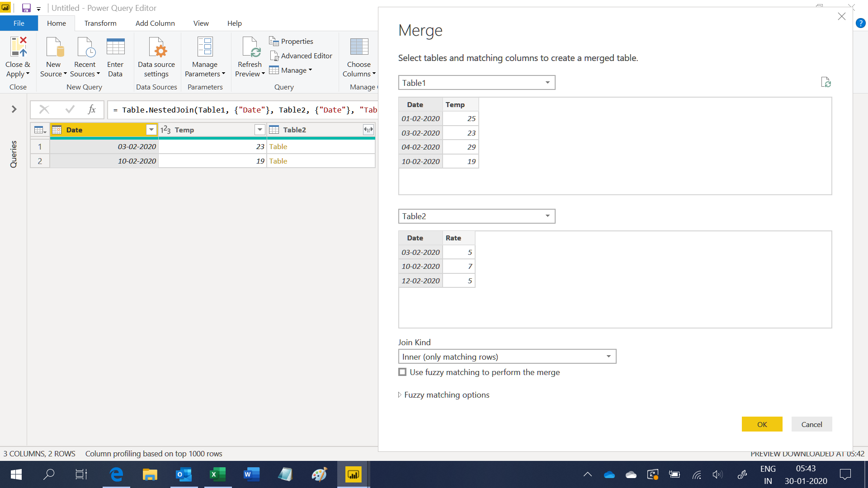Open the query Properties

click(x=291, y=41)
